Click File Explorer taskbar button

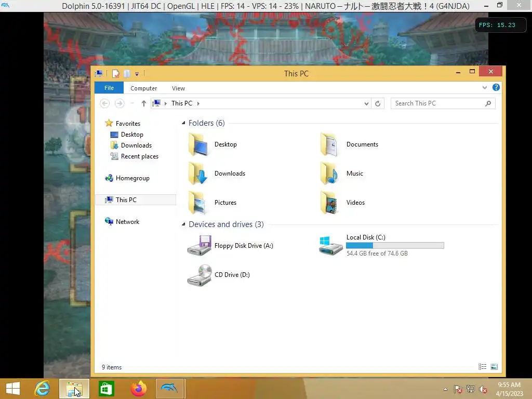(74, 389)
